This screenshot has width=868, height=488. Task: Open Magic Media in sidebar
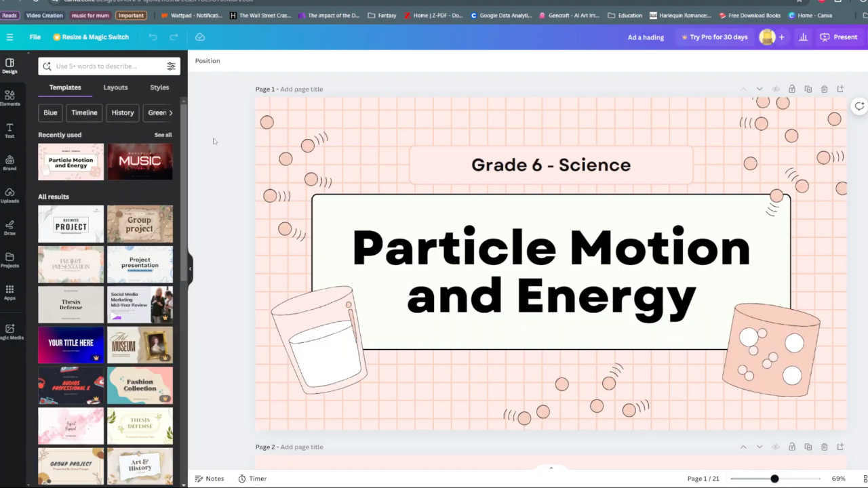9,332
